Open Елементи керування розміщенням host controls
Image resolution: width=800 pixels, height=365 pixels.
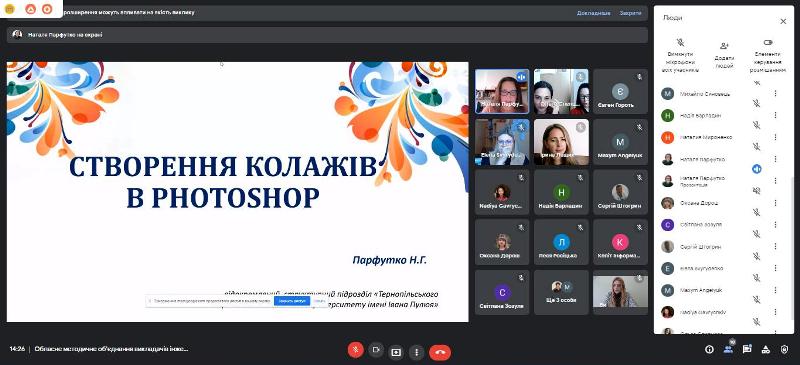click(x=767, y=55)
